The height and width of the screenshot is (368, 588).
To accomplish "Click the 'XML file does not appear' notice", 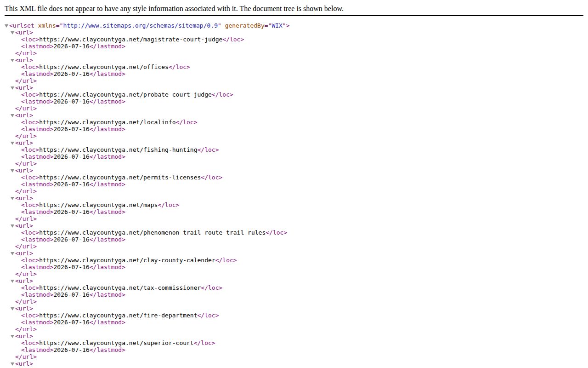I will point(174,9).
